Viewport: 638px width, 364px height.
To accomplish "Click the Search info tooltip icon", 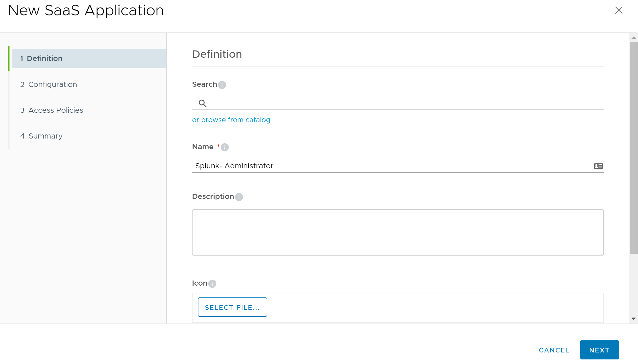I will coord(222,85).
